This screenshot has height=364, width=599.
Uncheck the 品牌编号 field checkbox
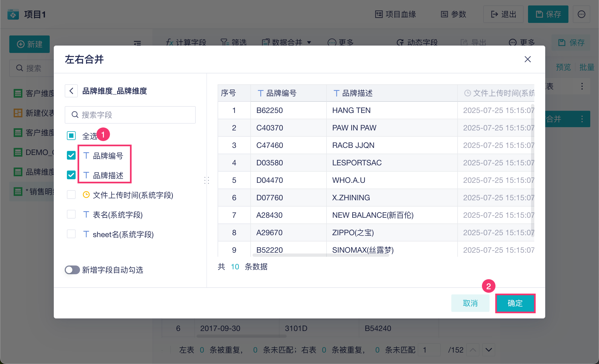[71, 155]
